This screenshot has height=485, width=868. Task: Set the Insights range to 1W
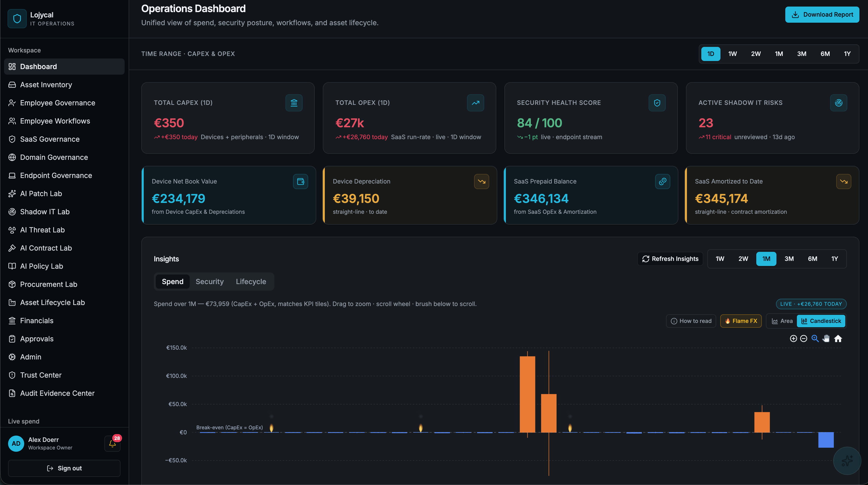(x=720, y=259)
